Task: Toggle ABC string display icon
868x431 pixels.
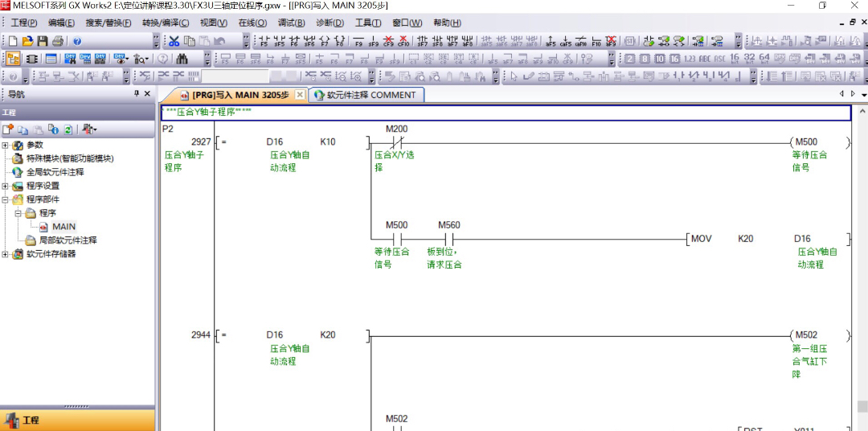Action: [x=705, y=59]
